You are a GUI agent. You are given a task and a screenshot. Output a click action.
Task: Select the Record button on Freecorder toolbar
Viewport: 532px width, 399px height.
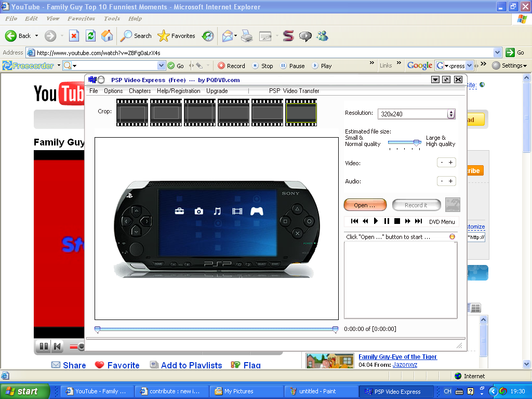(x=231, y=65)
